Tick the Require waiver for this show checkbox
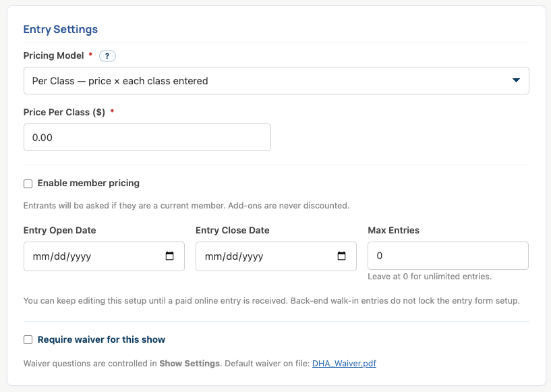551x392 pixels. [28, 339]
